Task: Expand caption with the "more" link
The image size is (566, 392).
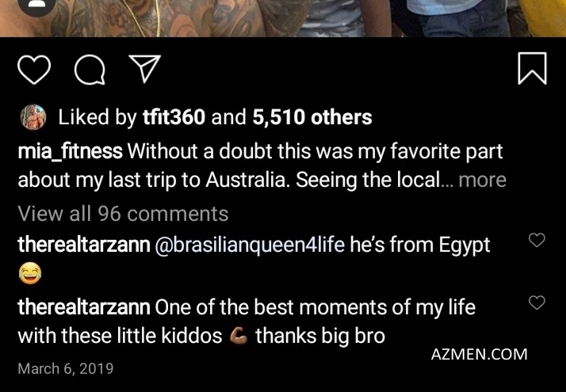Action: pos(482,180)
